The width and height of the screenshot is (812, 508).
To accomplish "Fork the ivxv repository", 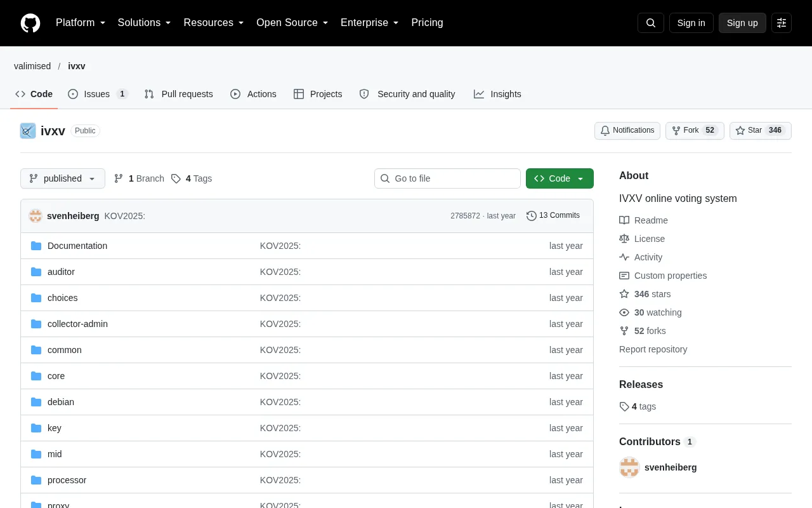I will (x=695, y=131).
